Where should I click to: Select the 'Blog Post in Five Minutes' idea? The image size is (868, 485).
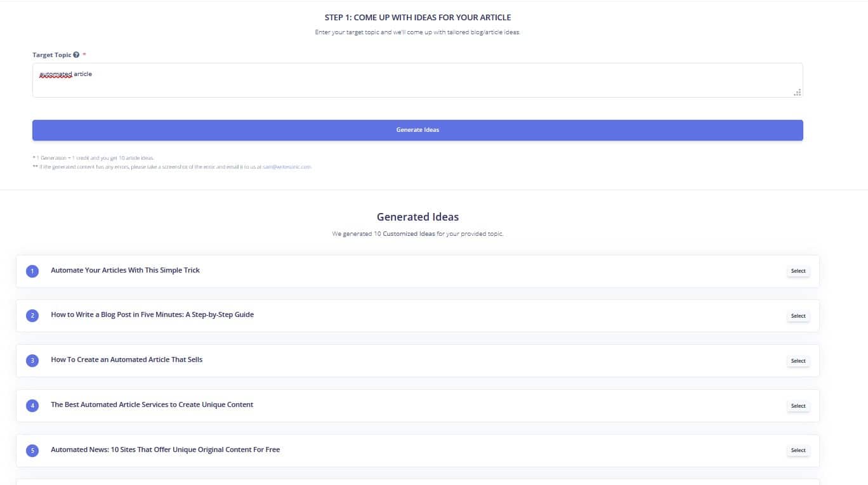[x=798, y=316]
